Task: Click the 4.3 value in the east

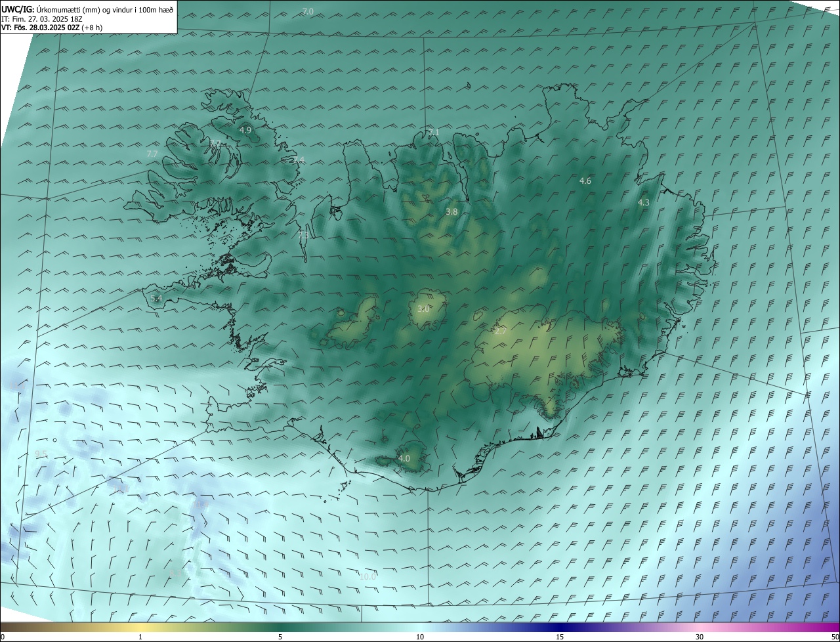Action: [644, 203]
